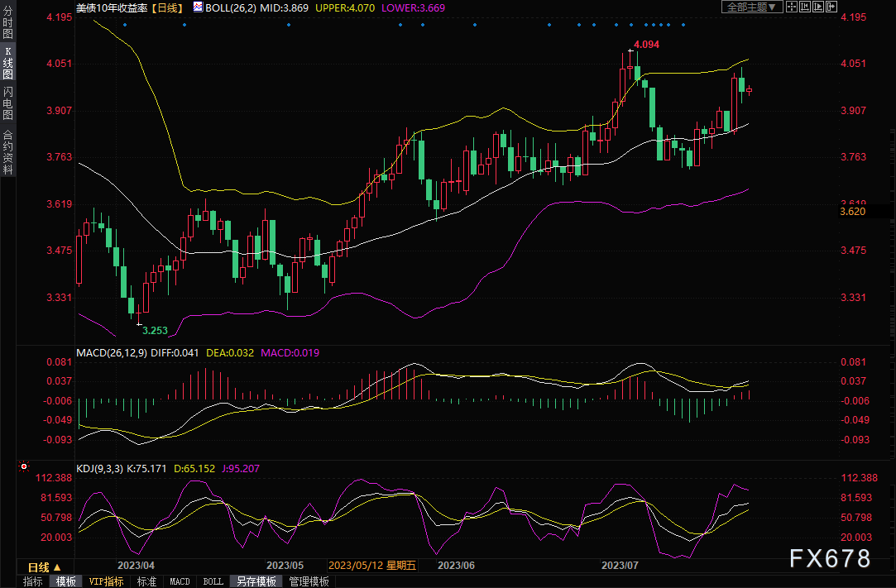This screenshot has height=588, width=896.
Task: Select the 闪电图 side tab
Action: [8, 102]
